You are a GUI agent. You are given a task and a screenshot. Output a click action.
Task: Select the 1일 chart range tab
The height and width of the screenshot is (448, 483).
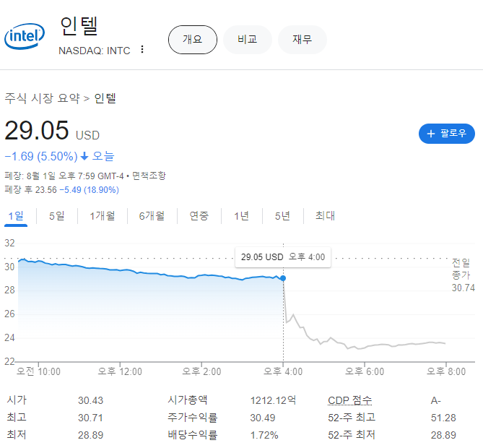[16, 216]
